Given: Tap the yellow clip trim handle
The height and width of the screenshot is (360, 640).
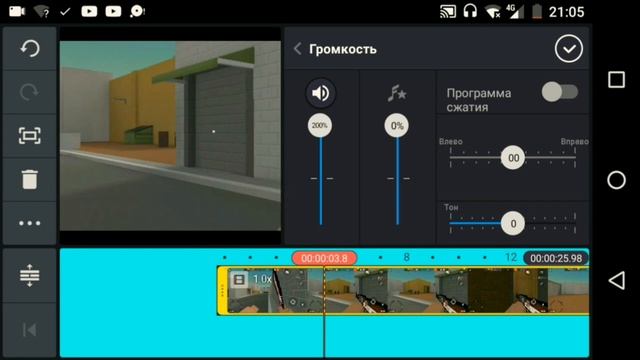Looking at the screenshot, I should (222, 290).
